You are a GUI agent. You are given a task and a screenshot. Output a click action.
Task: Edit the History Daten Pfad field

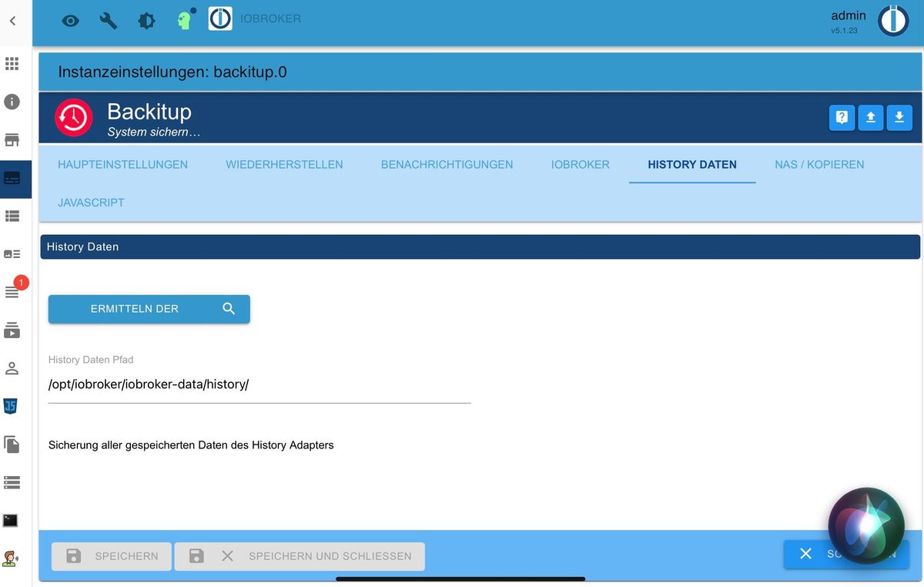click(x=259, y=384)
